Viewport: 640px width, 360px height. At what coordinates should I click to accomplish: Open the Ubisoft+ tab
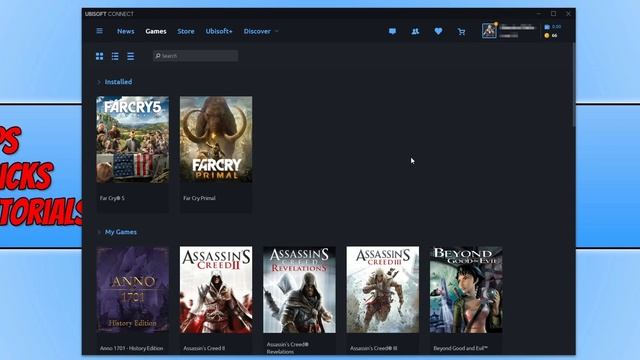219,31
